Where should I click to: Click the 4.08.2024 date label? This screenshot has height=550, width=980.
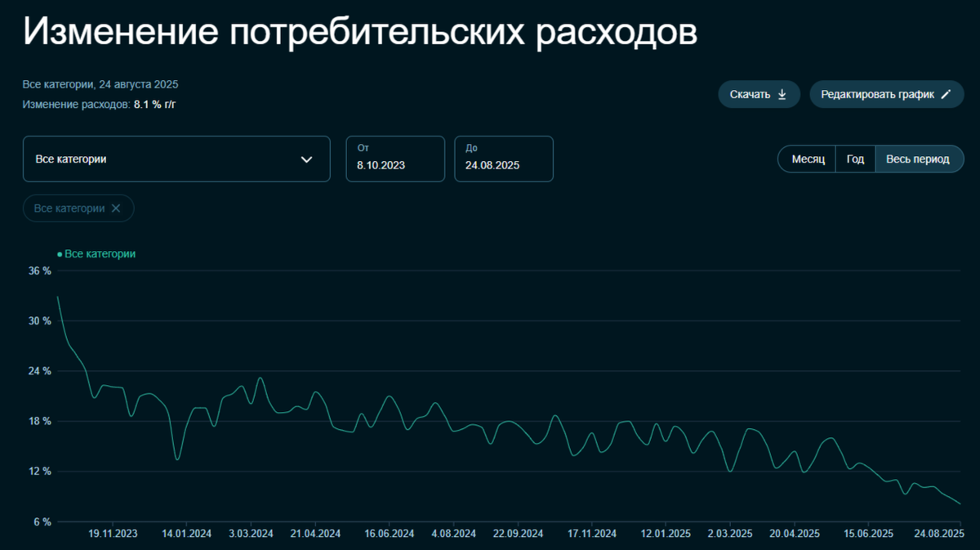(453, 534)
